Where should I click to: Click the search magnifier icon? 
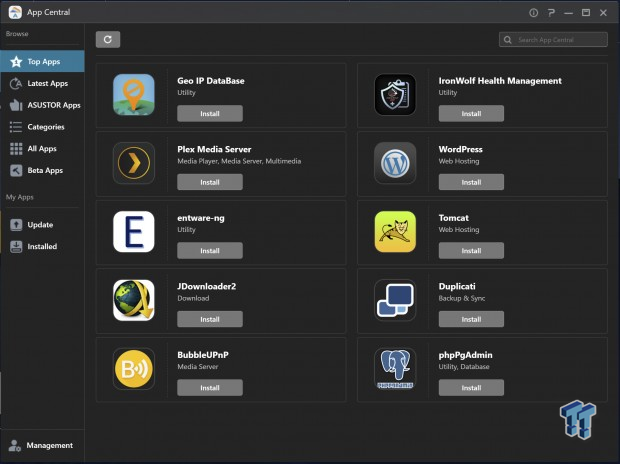(508, 40)
